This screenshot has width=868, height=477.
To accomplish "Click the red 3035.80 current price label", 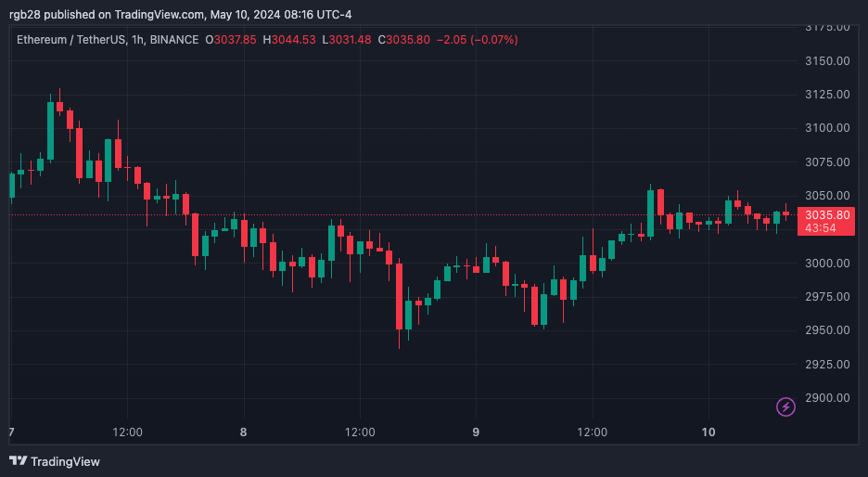I will point(827,215).
